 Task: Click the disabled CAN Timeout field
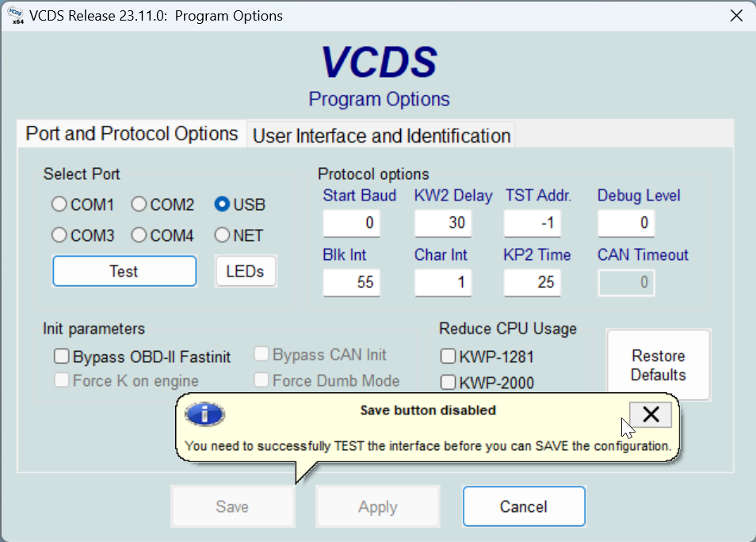[x=626, y=282]
